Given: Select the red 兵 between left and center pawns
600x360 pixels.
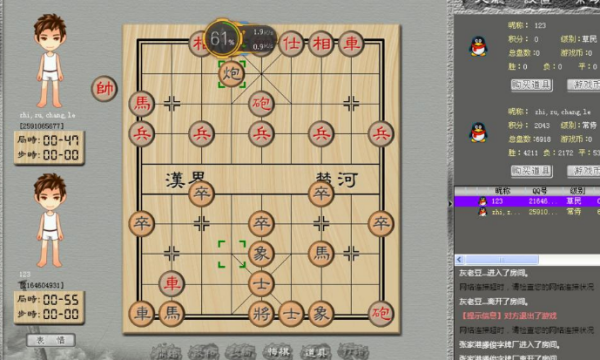Looking at the screenshot, I should (x=202, y=134).
